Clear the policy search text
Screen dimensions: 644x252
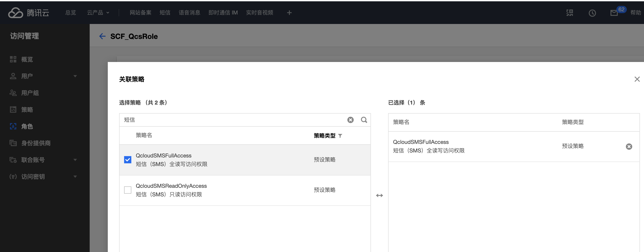tap(350, 120)
